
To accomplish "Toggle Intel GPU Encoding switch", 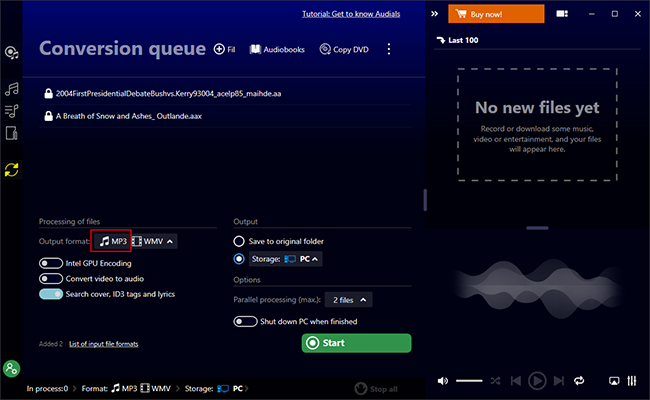I will click(x=51, y=263).
